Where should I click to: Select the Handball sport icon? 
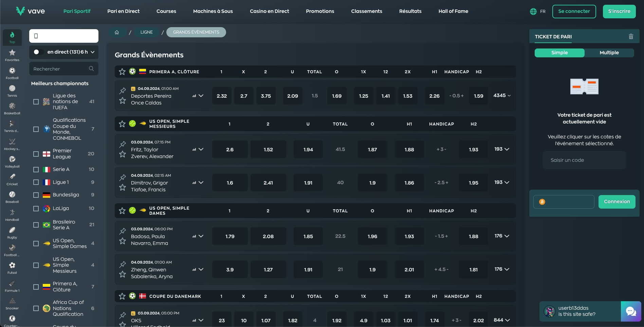point(12,215)
